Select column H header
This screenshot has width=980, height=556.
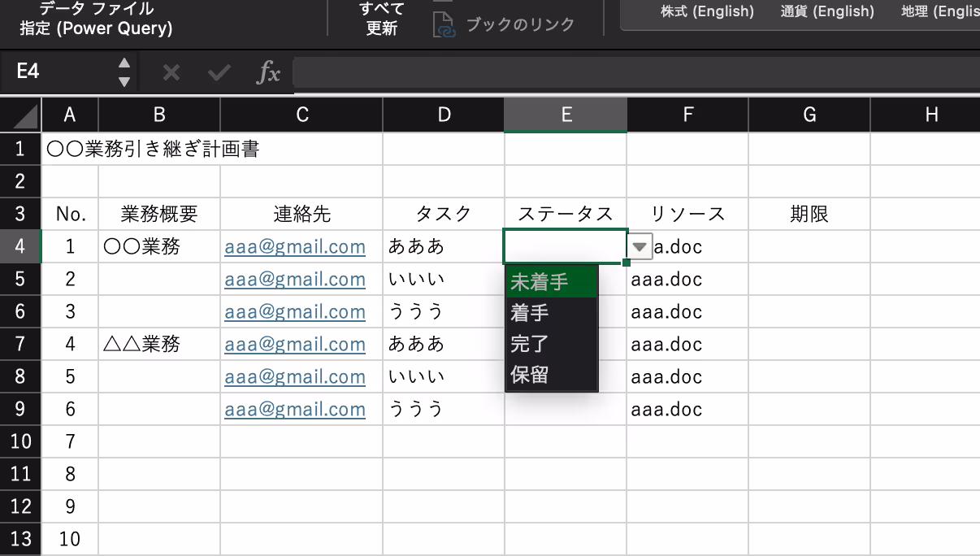click(926, 115)
